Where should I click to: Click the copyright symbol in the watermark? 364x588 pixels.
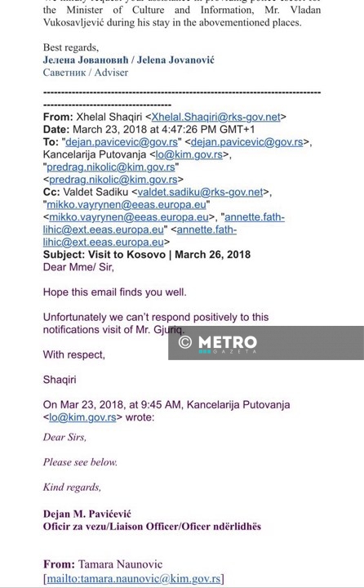click(x=185, y=342)
